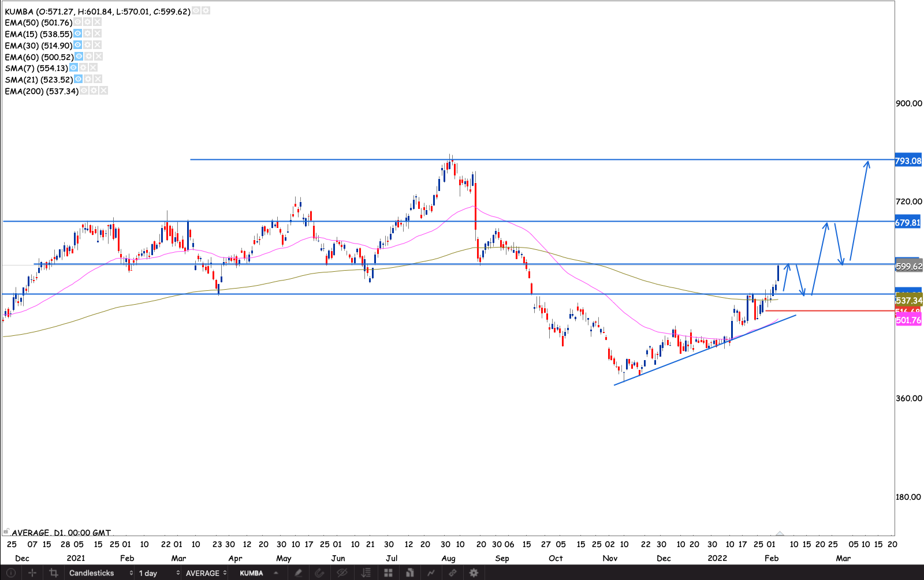Open settings gear for EMA(50) indicator
Viewport: 924px width, 580px height.
coord(87,22)
